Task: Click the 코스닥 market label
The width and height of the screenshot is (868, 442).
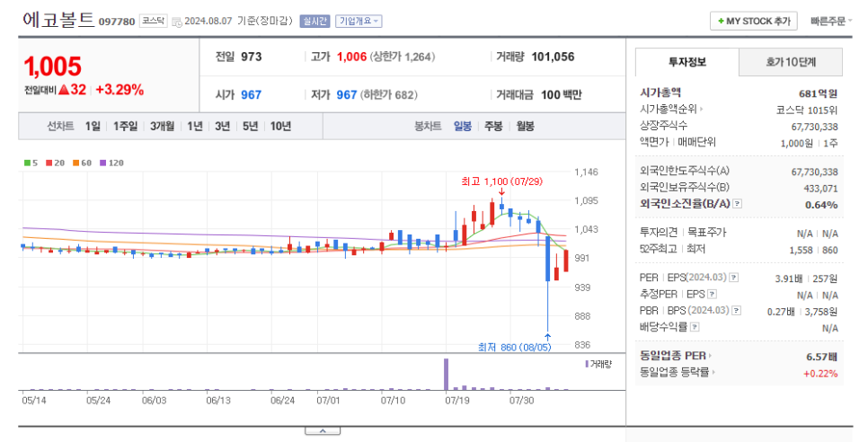Action: (x=153, y=21)
